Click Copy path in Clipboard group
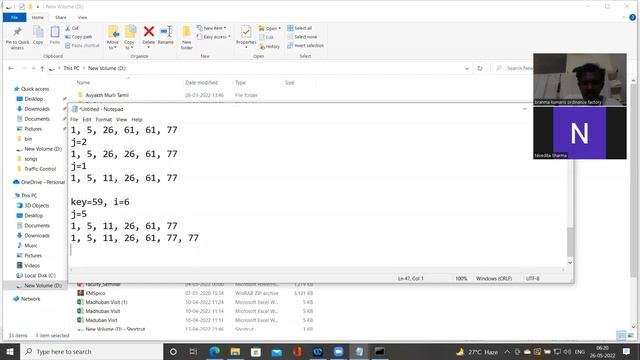 coord(78,37)
